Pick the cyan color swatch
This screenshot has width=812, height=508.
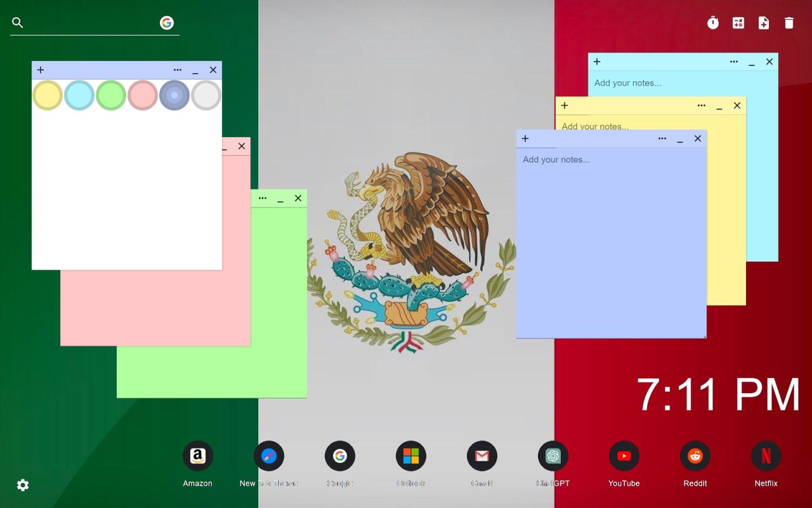79,95
